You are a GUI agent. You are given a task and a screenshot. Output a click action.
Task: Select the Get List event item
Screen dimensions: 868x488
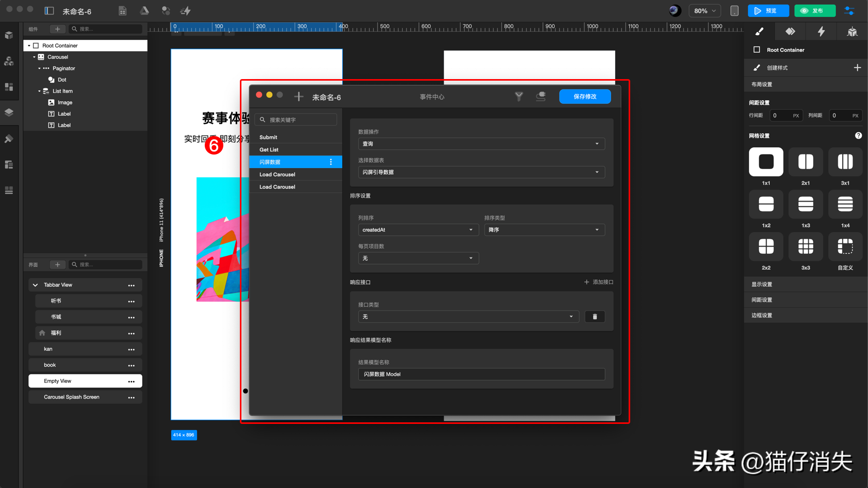[x=296, y=149]
